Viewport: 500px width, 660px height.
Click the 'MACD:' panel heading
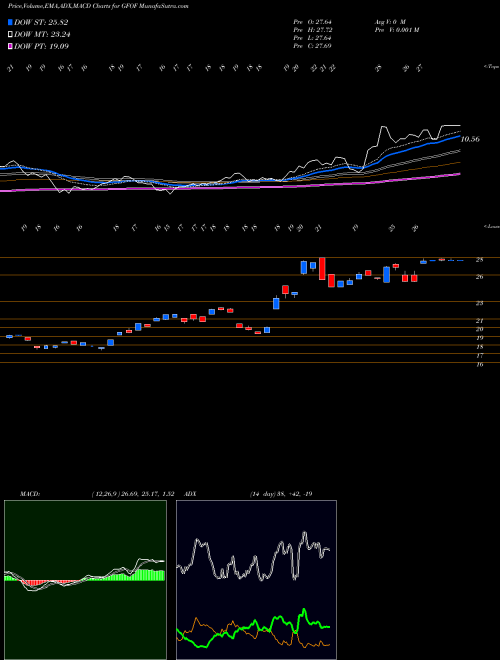pos(29,494)
